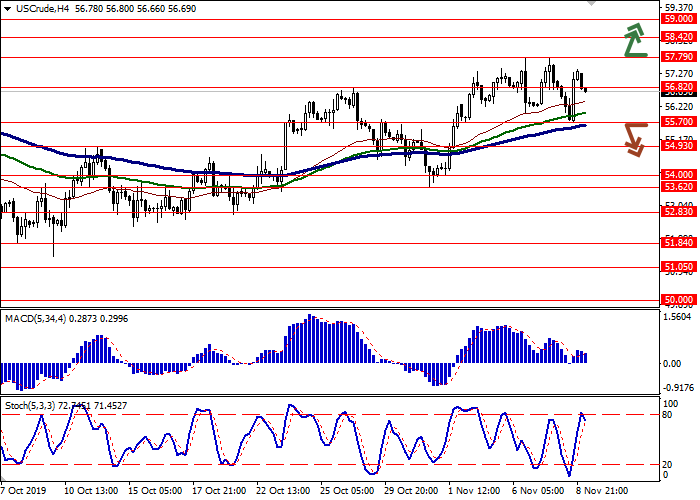
Task: Click the red downward arrow icon
Action: [634, 139]
